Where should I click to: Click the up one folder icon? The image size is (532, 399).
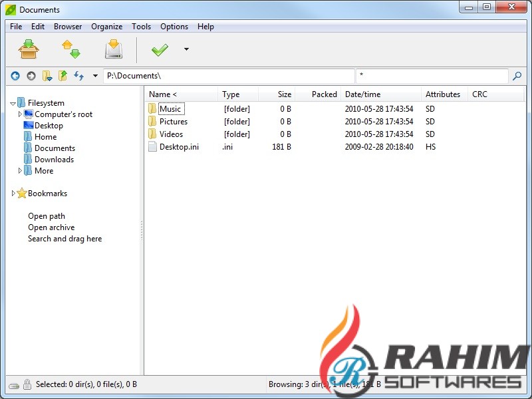[x=63, y=76]
